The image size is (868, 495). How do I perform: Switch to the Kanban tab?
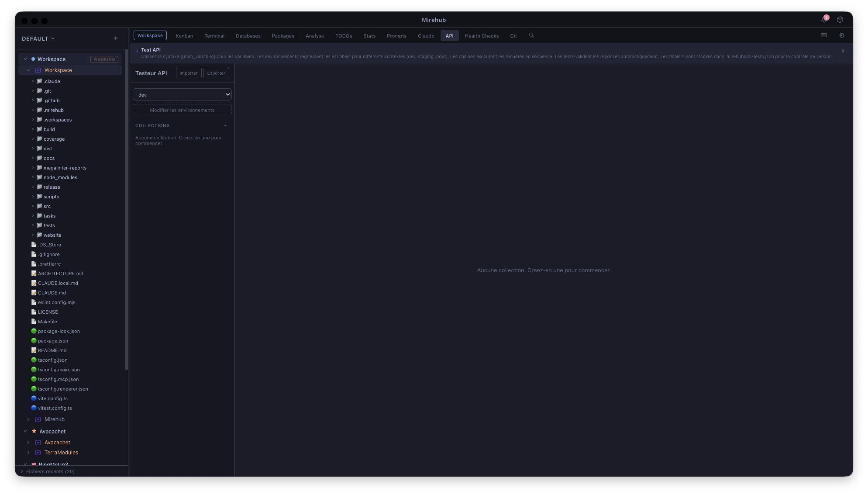[184, 35]
